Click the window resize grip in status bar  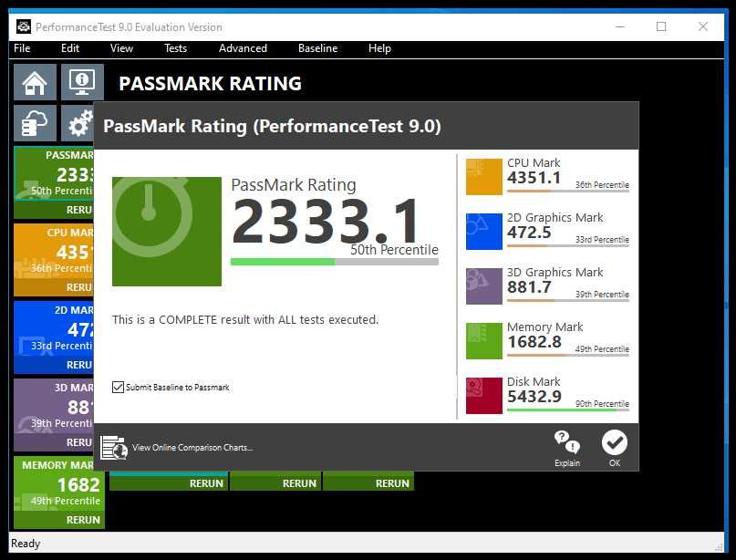pos(719,546)
